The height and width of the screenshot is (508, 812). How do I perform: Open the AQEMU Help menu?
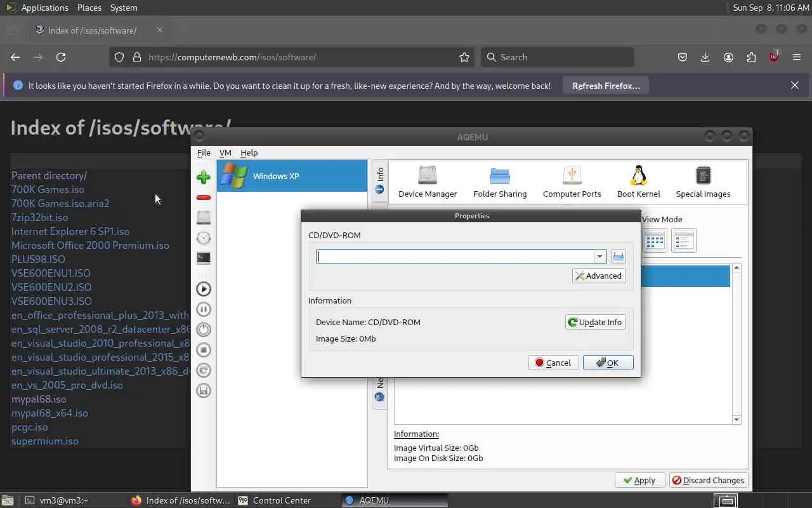(249, 152)
